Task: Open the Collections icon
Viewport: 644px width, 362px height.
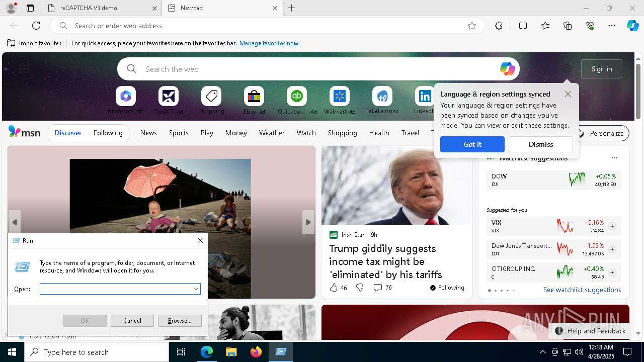Action: pyautogui.click(x=568, y=26)
